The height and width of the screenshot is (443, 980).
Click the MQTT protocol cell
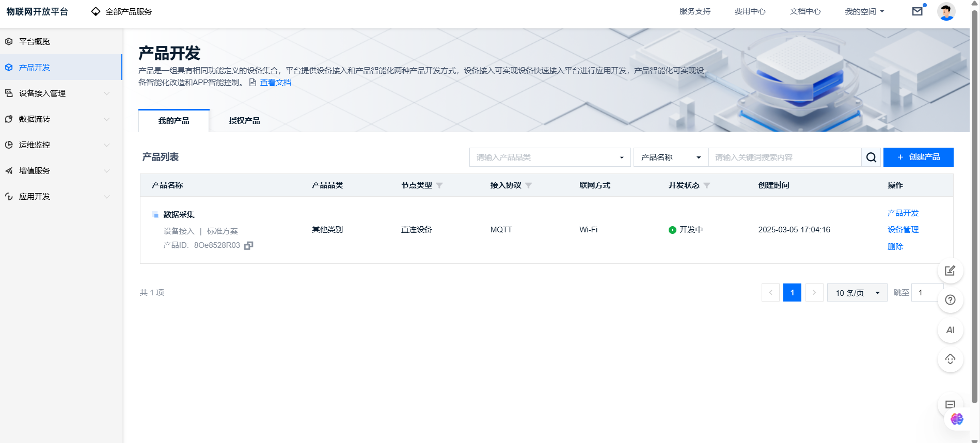(x=501, y=230)
